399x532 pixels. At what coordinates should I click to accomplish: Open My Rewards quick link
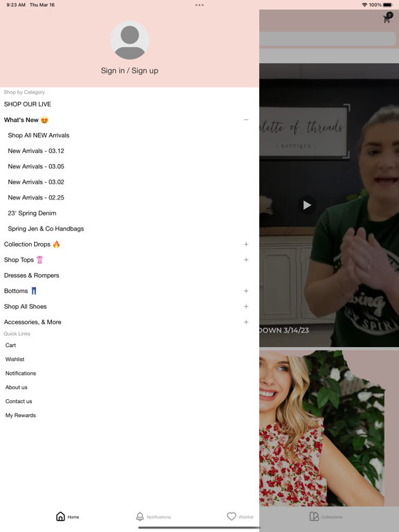click(x=21, y=416)
